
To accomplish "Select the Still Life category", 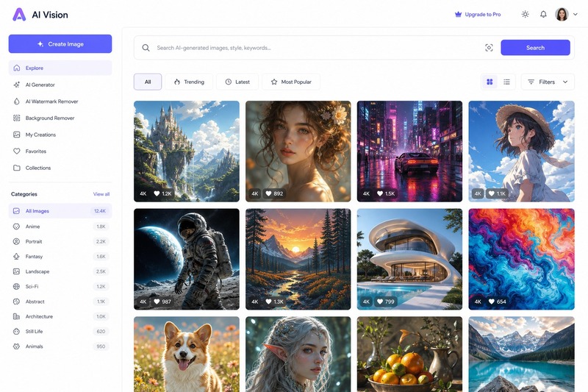I will (x=60, y=332).
